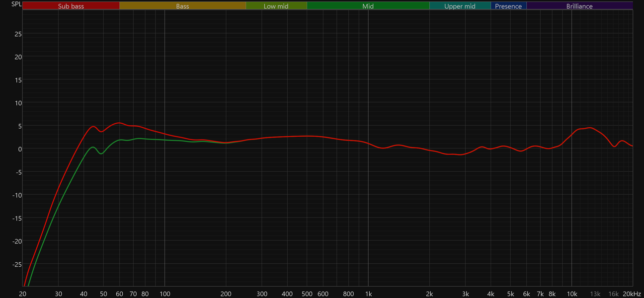Click the 100 Hz frequency label
The height and width of the screenshot is (298, 644).
(x=164, y=294)
